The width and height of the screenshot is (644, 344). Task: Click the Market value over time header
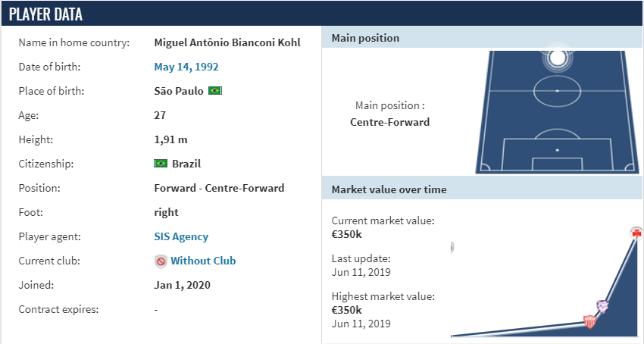483,189
